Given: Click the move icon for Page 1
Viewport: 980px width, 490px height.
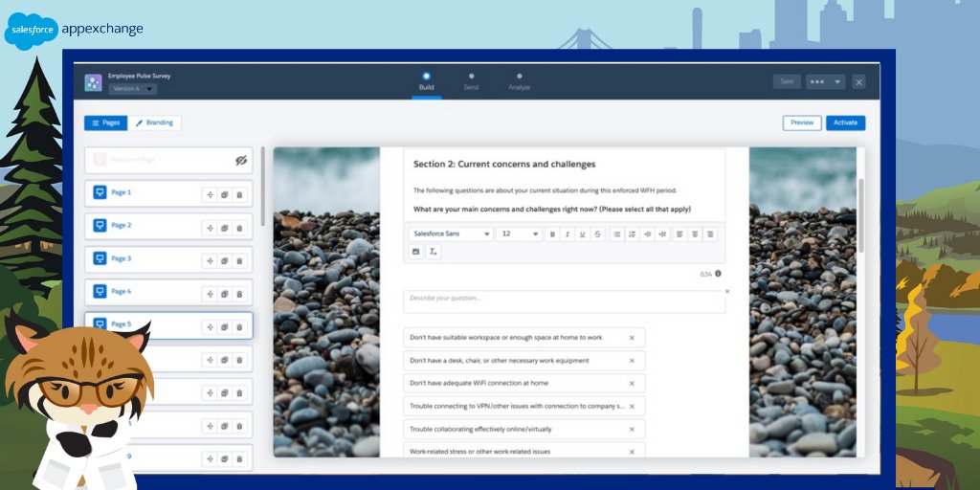Looking at the screenshot, I should click(210, 195).
